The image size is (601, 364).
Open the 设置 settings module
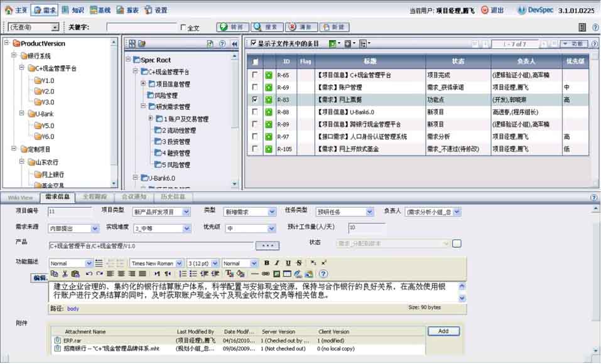pos(156,10)
